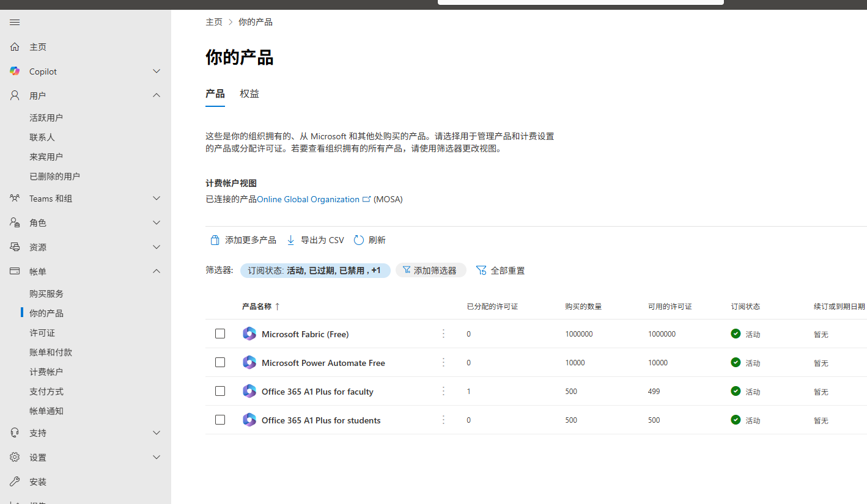This screenshot has height=504, width=867.
Task: Click the 主页 breadcrumb link
Action: 214,22
